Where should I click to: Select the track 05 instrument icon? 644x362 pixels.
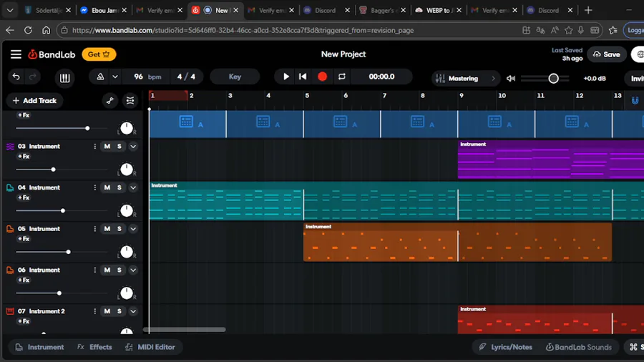10,229
